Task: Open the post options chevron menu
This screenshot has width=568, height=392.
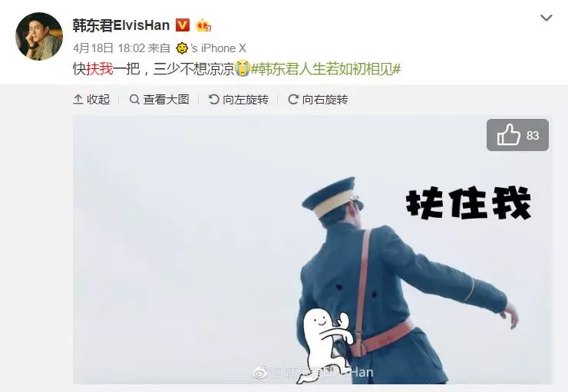Action: point(546,18)
